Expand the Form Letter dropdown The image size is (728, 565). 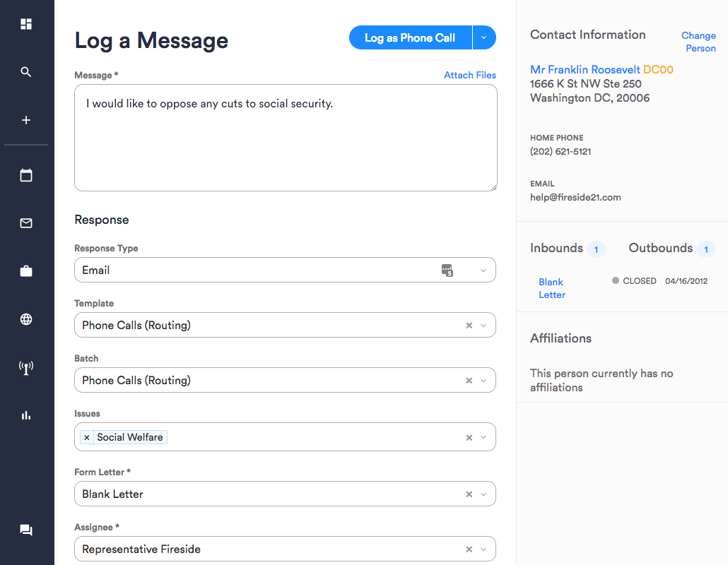pyautogui.click(x=483, y=494)
